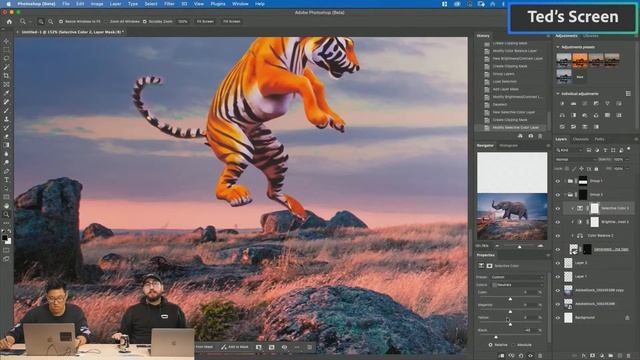This screenshot has width=640, height=360.
Task: Delete current state in History panel
Action: pos(540,136)
